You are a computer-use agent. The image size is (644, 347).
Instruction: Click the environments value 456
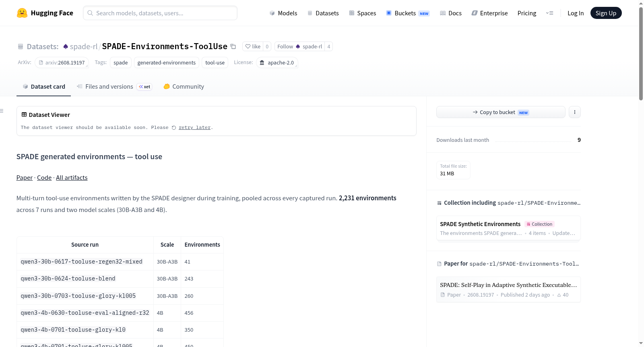pos(189,313)
